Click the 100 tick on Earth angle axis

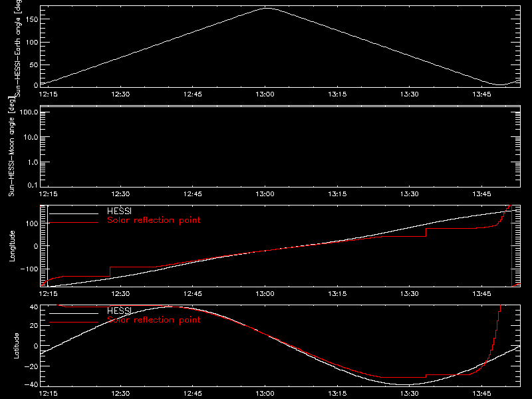point(32,43)
